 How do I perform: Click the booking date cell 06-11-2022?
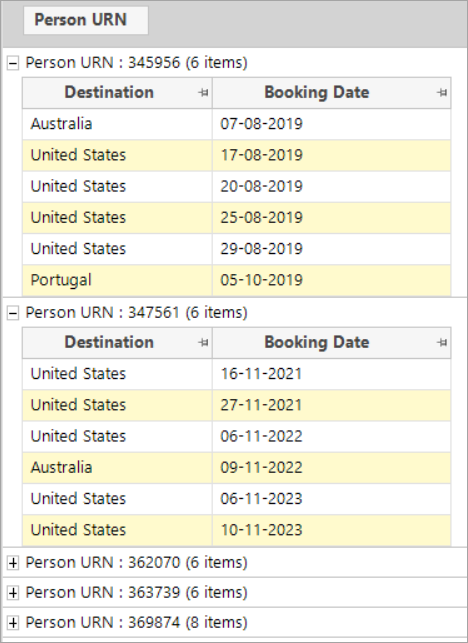point(331,437)
